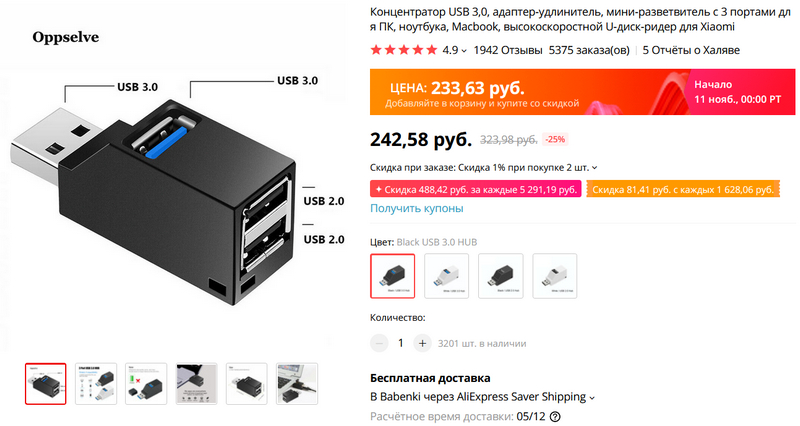Open the '1942 Отзывы' reviews link
Viewport: 800px width, 426px height.
point(508,50)
